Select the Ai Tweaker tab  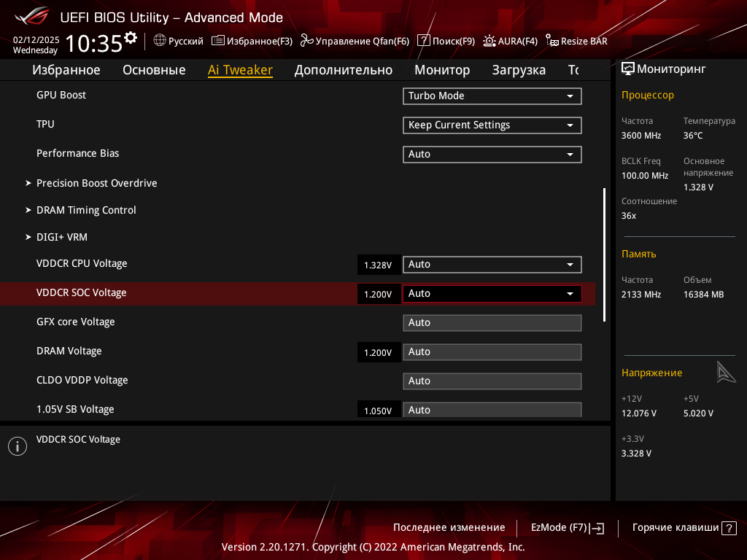pyautogui.click(x=240, y=70)
